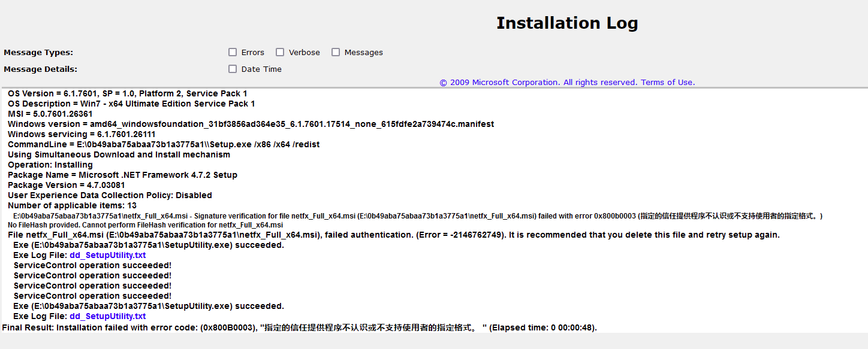The height and width of the screenshot is (349, 868).
Task: Click the Message Types label
Action: [x=38, y=53]
